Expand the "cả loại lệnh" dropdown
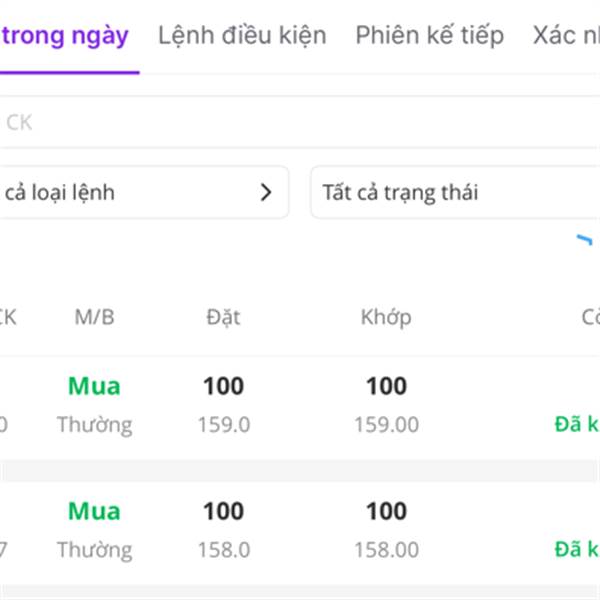 140,193
